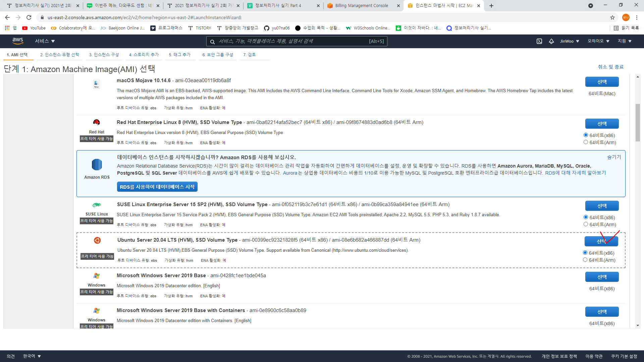Open the yu07na06 GitHub bookmark
This screenshot has width=644, height=362.
click(x=277, y=28)
